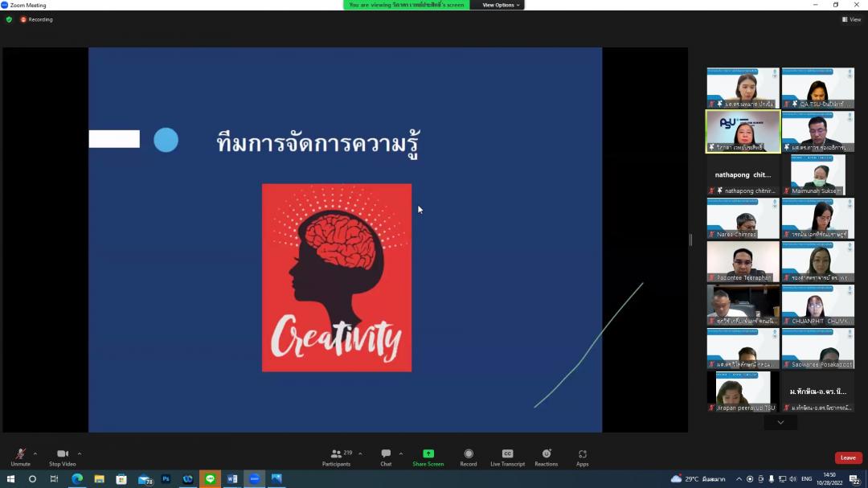Open Zoom Apps
Viewport: 868px width, 488px height.
pos(583,456)
